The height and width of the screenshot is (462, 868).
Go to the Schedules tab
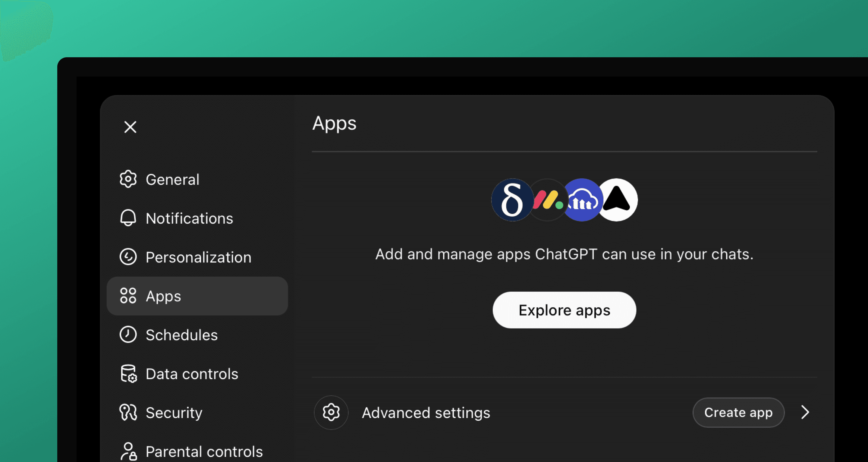click(x=197, y=335)
